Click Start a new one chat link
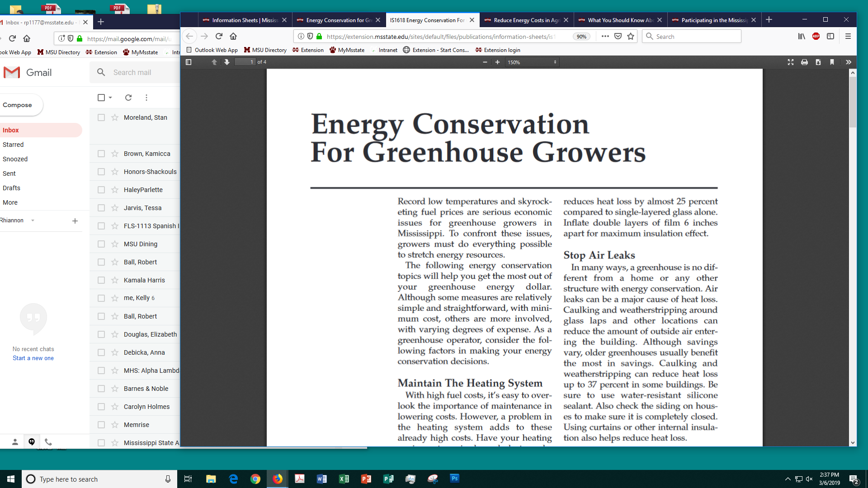Image resolution: width=868 pixels, height=488 pixels. click(x=33, y=358)
